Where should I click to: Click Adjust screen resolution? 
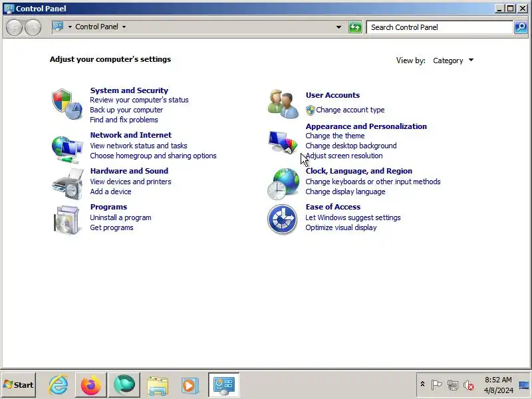(x=344, y=156)
